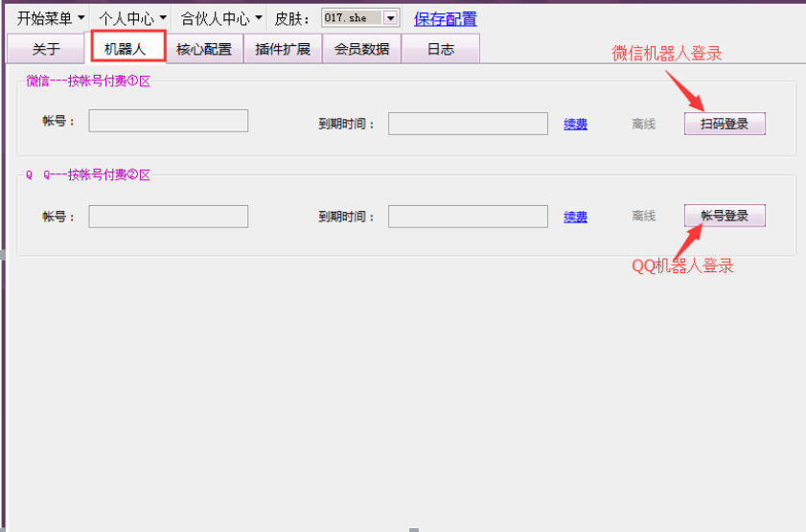
Task: Switch to the 会员数据 tab
Action: click(x=361, y=49)
